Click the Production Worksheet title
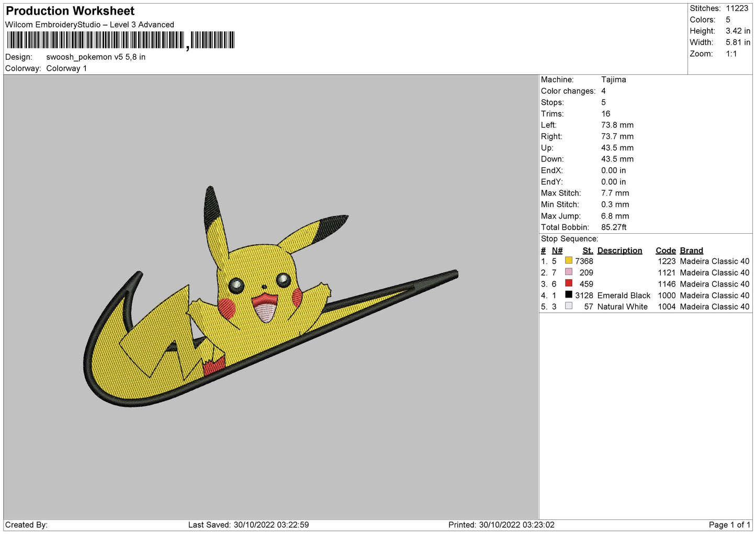This screenshot has height=534, width=756. pyautogui.click(x=70, y=11)
